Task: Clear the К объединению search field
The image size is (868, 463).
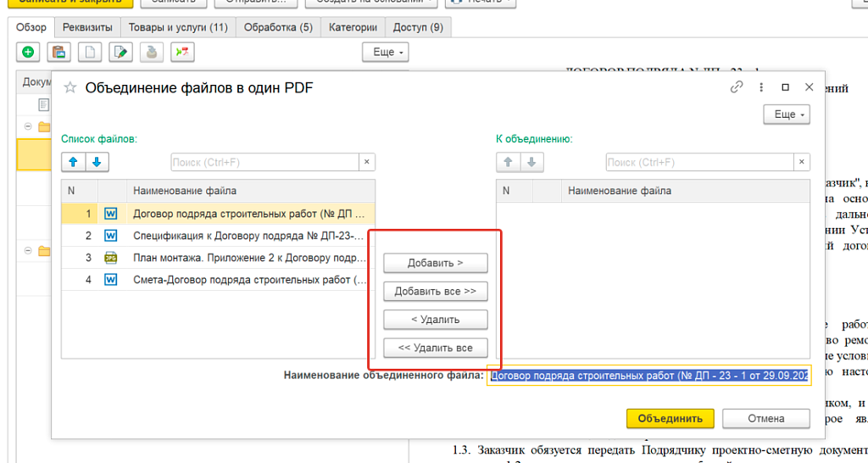Action: [801, 162]
